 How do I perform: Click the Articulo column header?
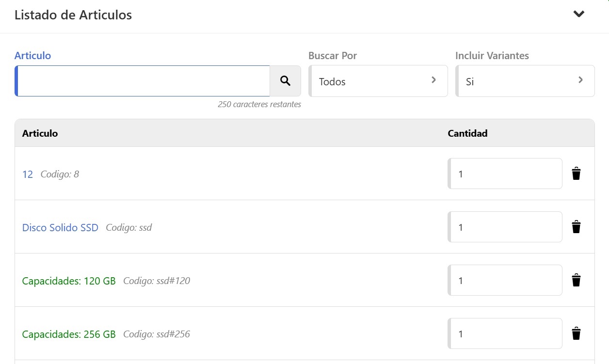pos(40,133)
